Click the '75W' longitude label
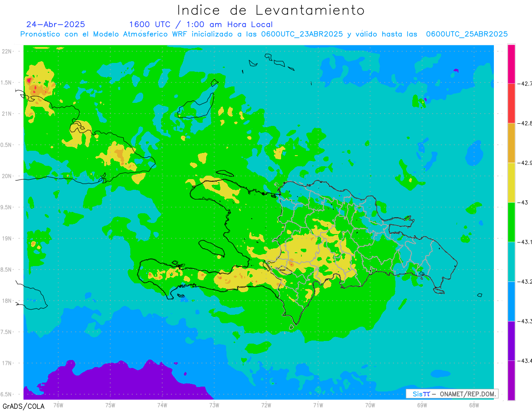This screenshot has height=411, width=532. [x=110, y=405]
